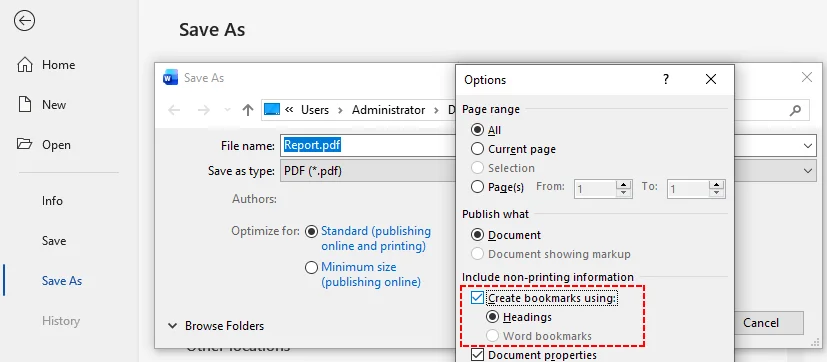Increase the From page value
Screen dimensions: 827x362
coord(624,184)
